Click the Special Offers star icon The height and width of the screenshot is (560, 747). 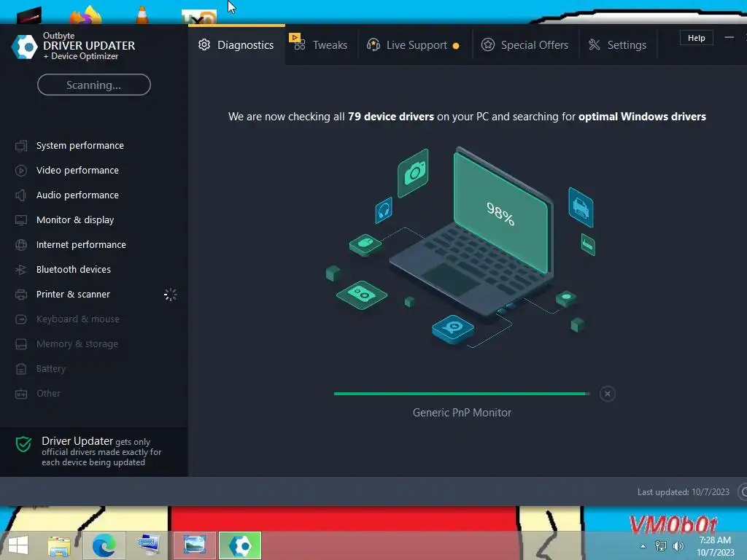[488, 44]
